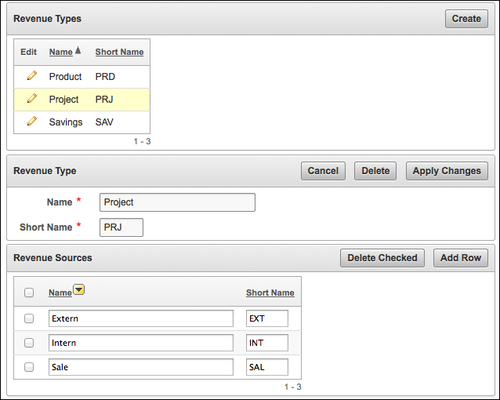The height and width of the screenshot is (400, 500).
Task: Click Delete in Revenue Type section
Action: click(375, 171)
